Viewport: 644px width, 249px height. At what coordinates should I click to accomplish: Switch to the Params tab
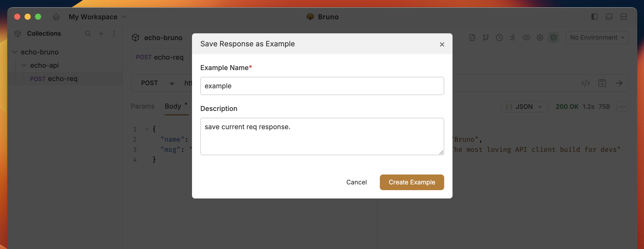[143, 106]
